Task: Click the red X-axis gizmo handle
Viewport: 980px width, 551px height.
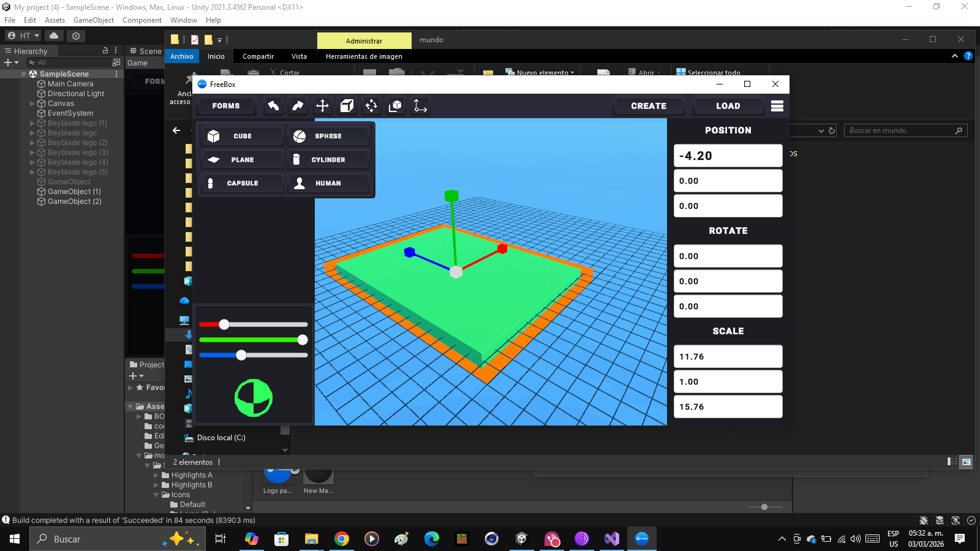Action: (502, 249)
